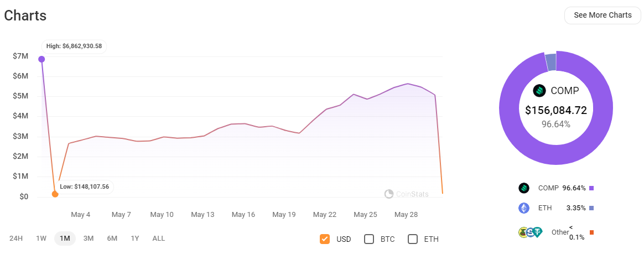The image size is (644, 254).
Task: Switch to the 24H time range
Action: pyautogui.click(x=16, y=239)
